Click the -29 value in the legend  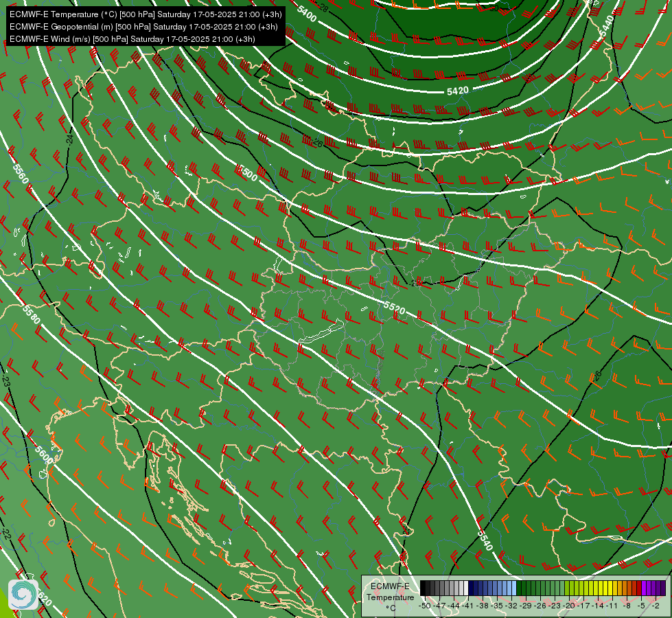coord(525,606)
